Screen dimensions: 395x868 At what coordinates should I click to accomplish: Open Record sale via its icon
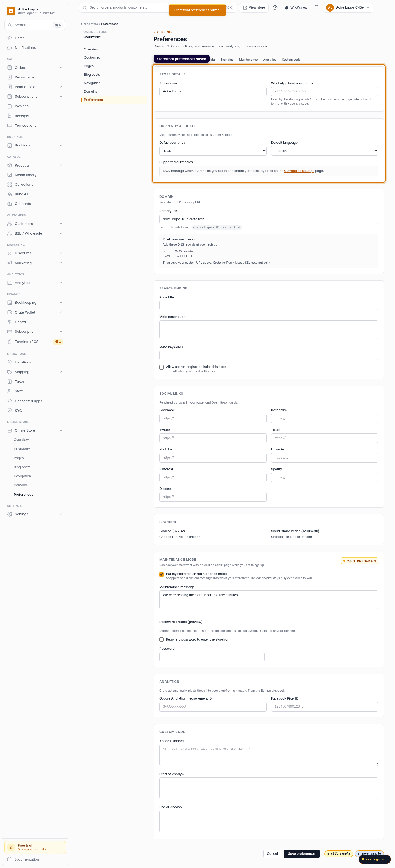tap(9, 77)
